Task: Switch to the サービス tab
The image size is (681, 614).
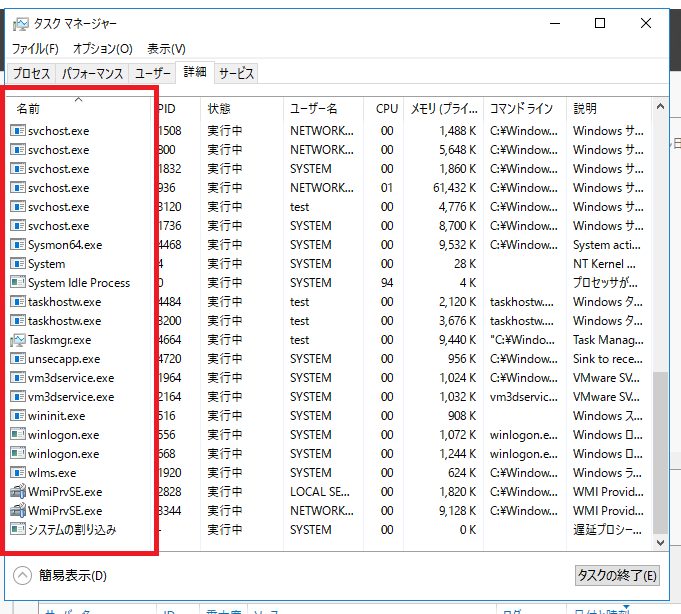Action: 236,73
